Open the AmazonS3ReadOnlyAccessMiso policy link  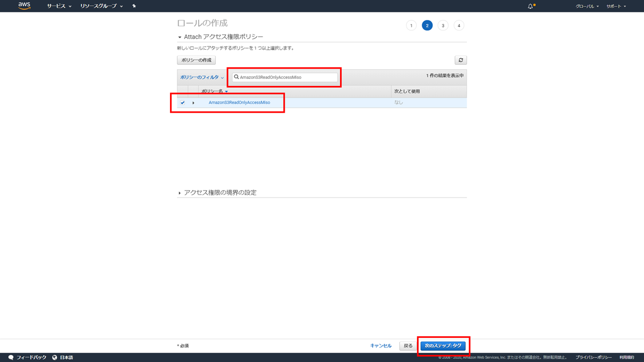pos(239,103)
